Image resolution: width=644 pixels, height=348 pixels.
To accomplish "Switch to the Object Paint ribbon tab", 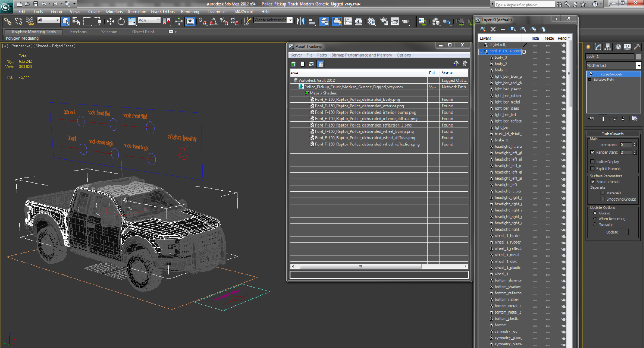I will [x=143, y=32].
